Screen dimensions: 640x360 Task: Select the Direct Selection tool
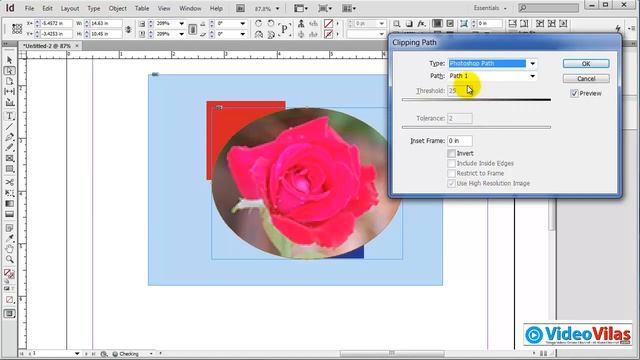click(9, 71)
